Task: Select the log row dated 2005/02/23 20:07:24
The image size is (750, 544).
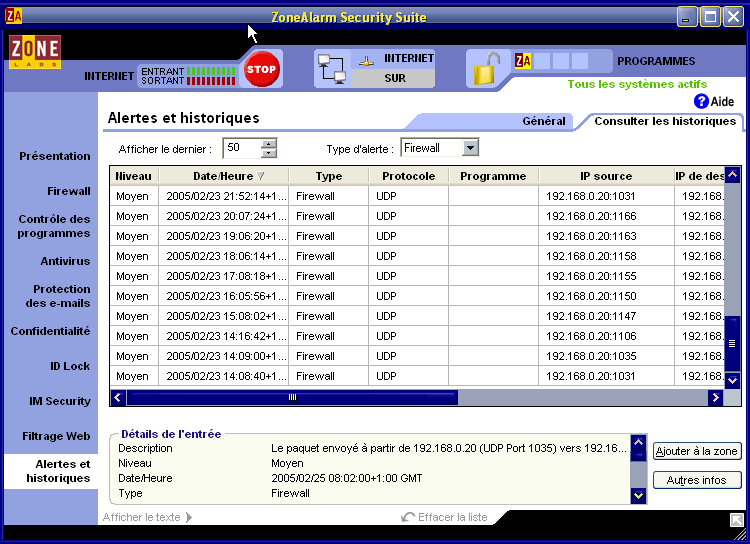Action: (x=417, y=216)
